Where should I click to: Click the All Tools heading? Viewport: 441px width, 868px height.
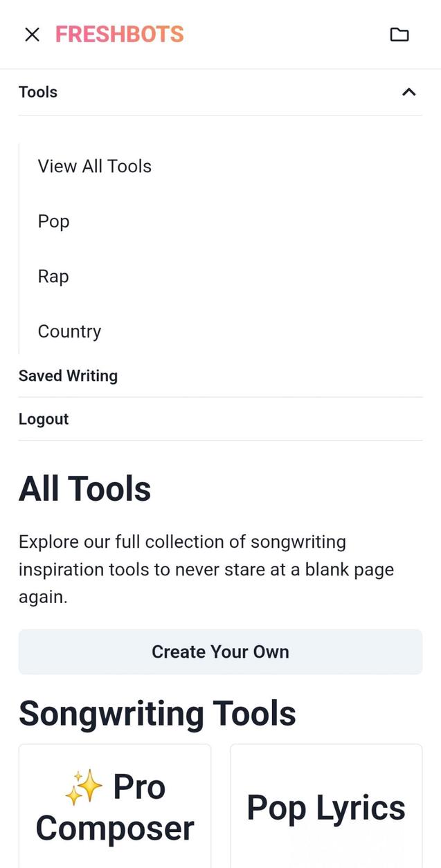pyautogui.click(x=84, y=488)
